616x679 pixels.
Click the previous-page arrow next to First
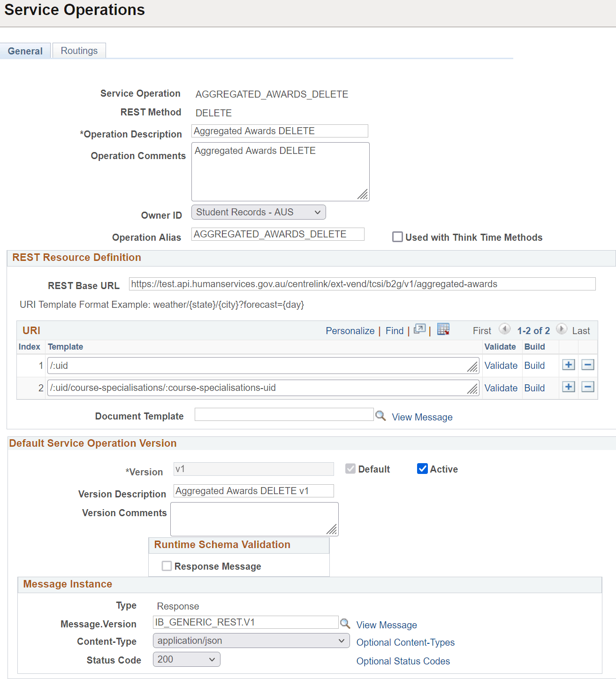[x=504, y=329]
